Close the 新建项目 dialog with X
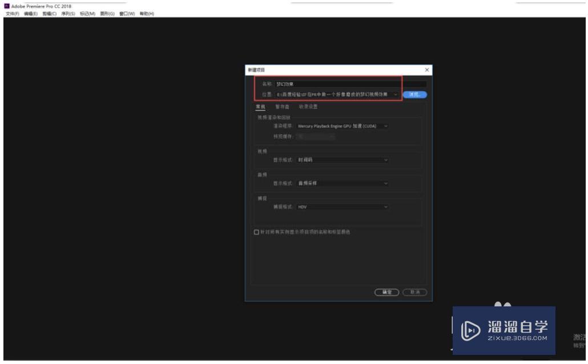The image size is (588, 364). coord(427,70)
